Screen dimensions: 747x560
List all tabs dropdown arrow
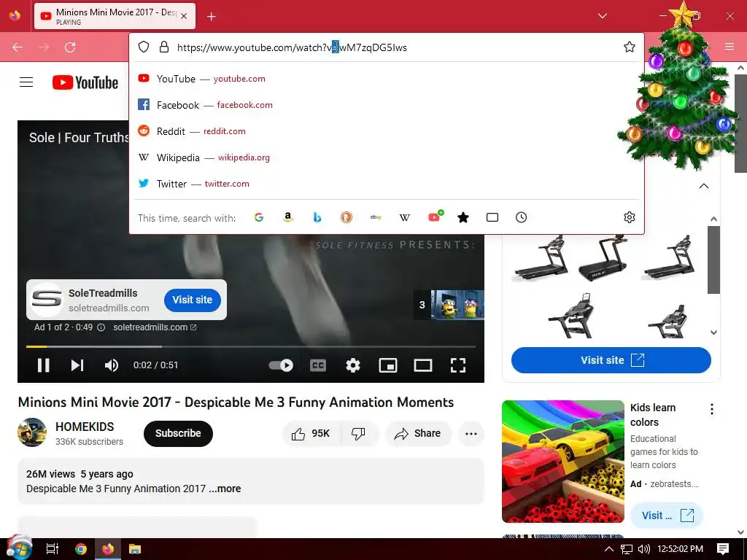tap(602, 16)
